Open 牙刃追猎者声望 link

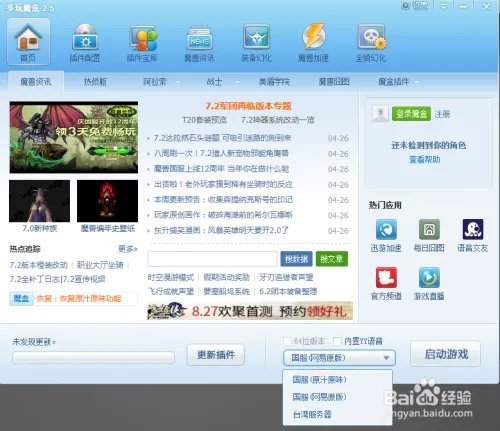286,277
